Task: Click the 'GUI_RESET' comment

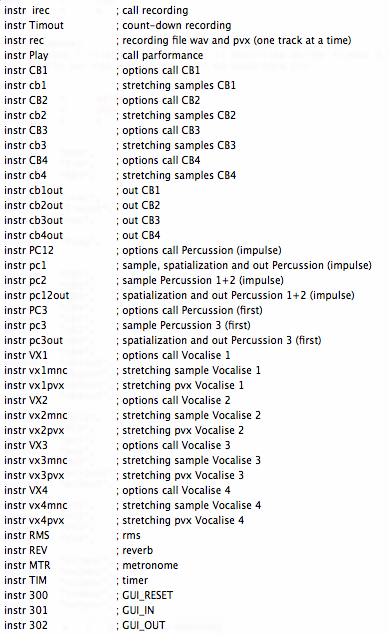Action: point(147,595)
